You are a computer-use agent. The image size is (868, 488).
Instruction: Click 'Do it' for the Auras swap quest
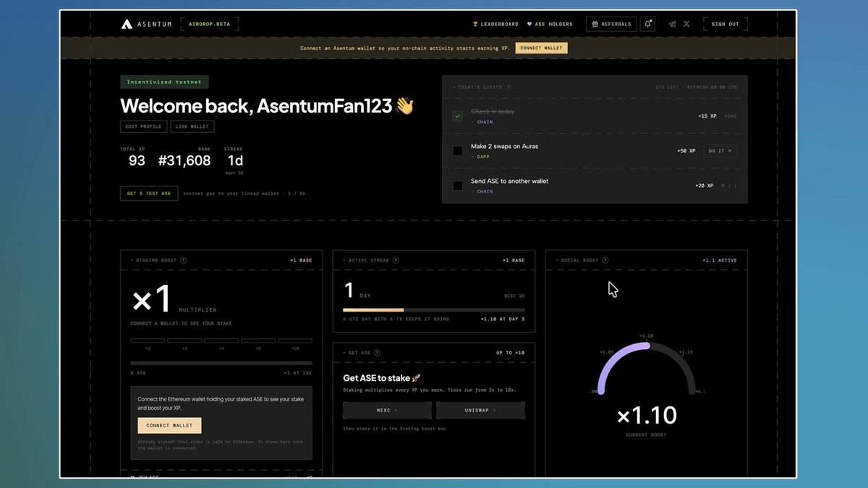pyautogui.click(x=720, y=151)
